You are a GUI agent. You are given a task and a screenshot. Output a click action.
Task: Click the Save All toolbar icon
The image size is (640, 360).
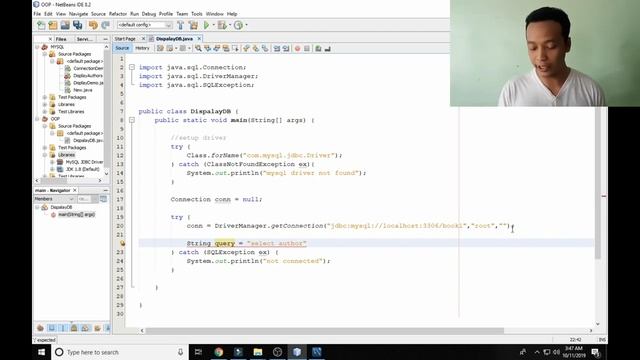78,25
